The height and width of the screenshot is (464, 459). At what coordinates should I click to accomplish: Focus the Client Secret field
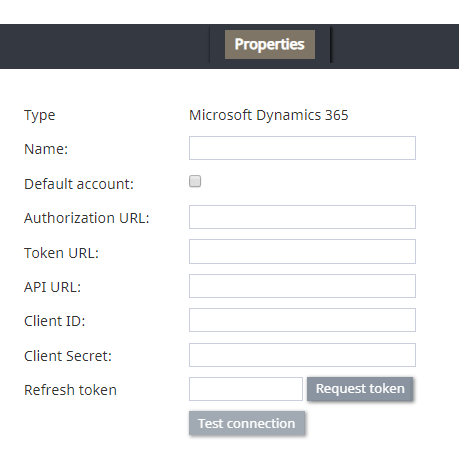[x=302, y=355]
